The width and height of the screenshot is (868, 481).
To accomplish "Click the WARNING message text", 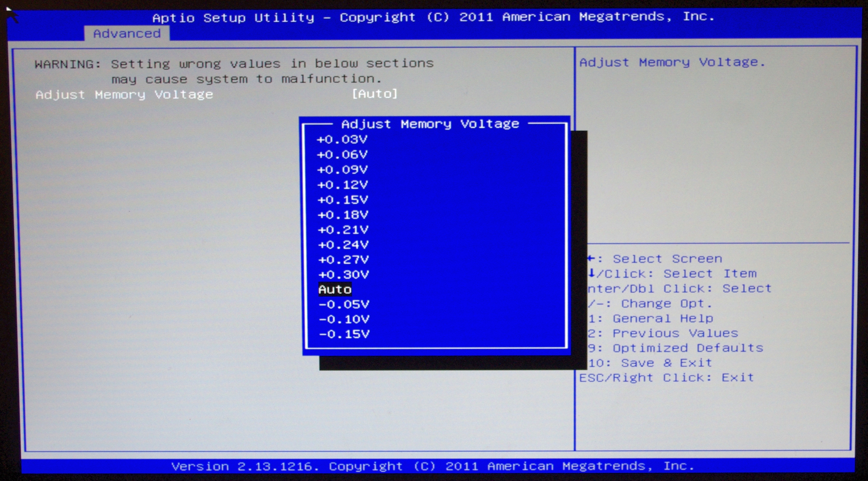I will 234,64.
